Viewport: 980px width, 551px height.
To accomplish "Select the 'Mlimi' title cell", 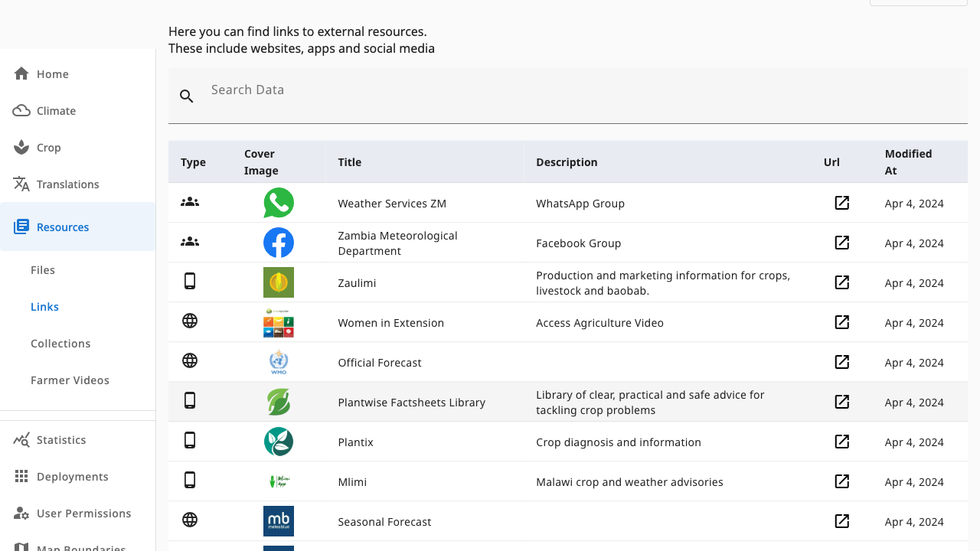I will tap(352, 482).
